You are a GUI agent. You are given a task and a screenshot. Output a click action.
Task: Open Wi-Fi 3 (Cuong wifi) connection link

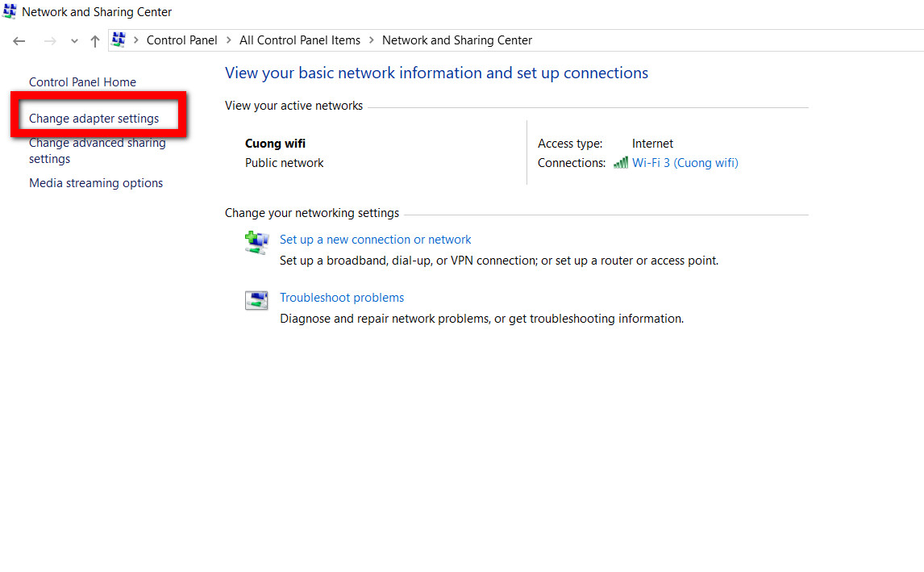coord(685,163)
